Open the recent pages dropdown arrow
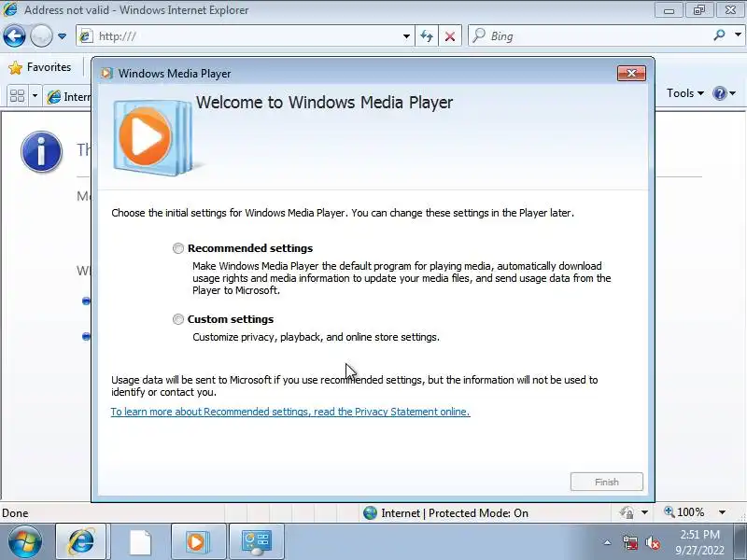 [62, 36]
